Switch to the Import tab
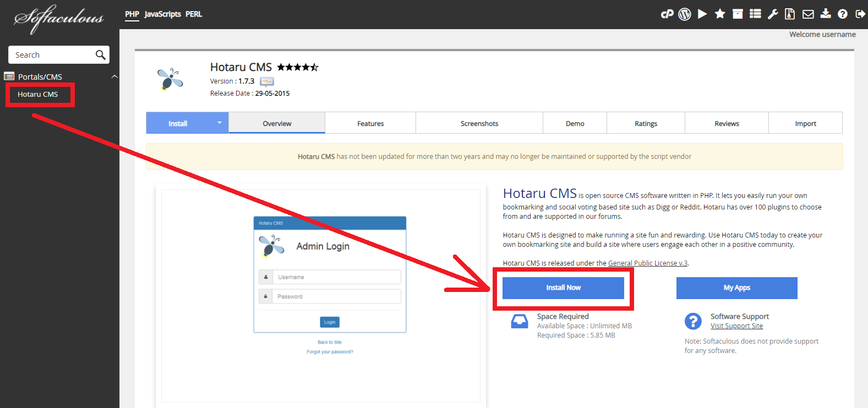The width and height of the screenshot is (868, 408). point(806,123)
